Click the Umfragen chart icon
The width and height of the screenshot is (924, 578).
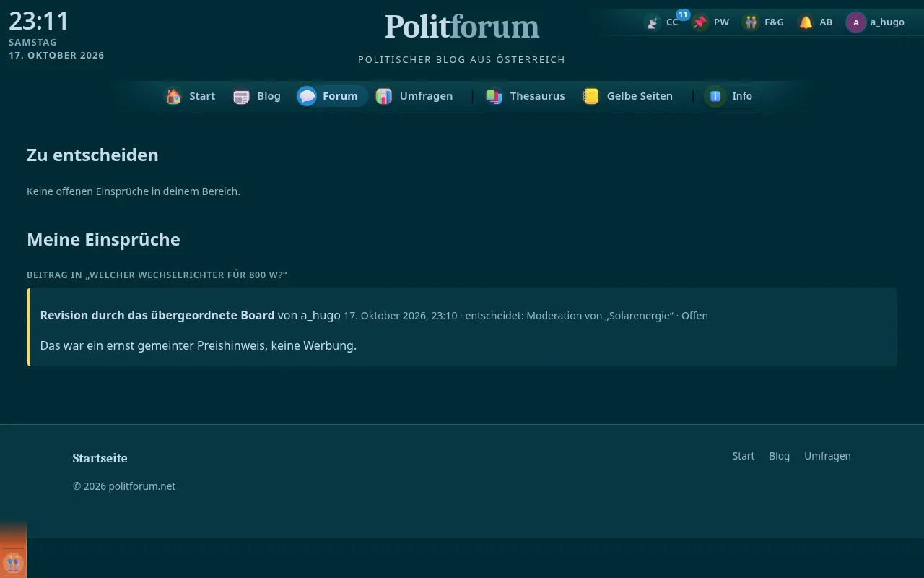pyautogui.click(x=384, y=96)
